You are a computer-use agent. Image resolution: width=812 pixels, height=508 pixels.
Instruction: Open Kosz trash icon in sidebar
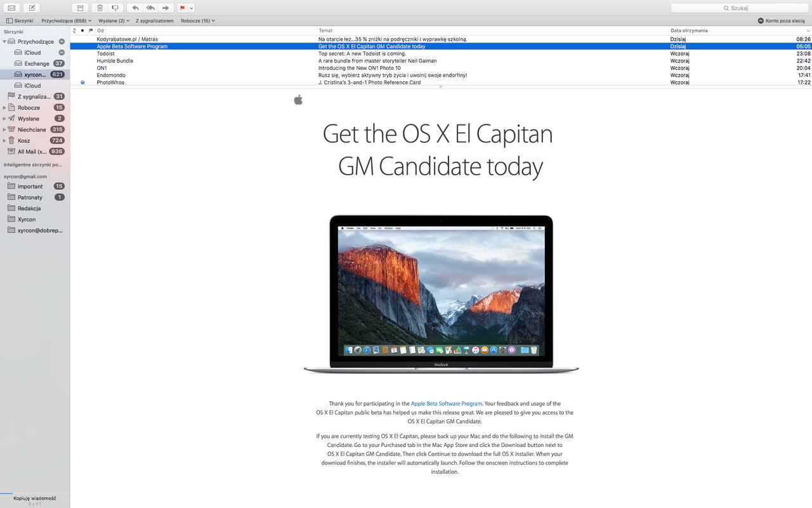point(11,140)
